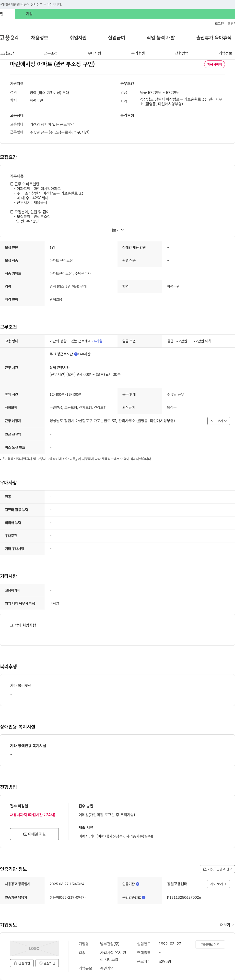Select 비희망 military service value

[54, 603]
